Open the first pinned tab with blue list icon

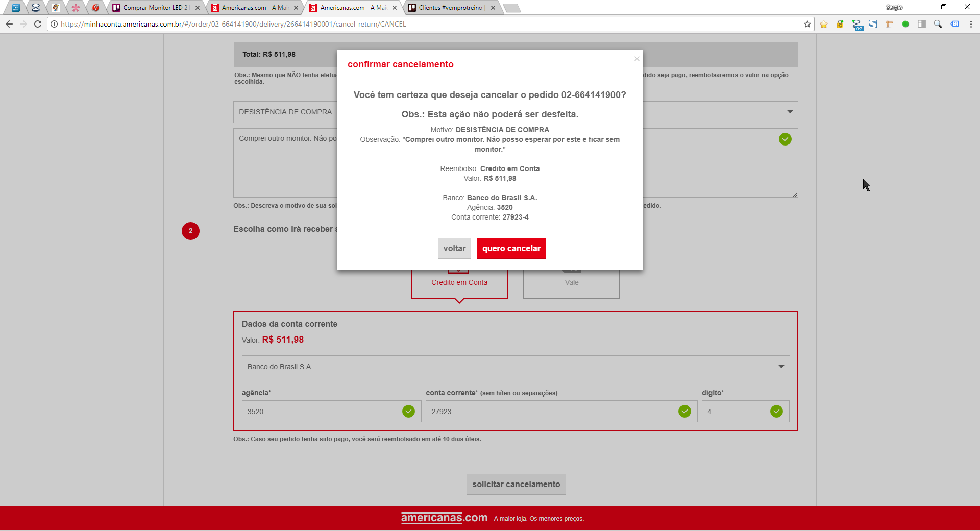coord(16,8)
